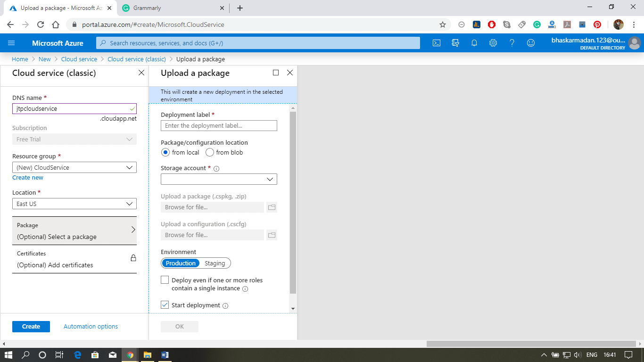This screenshot has width=644, height=362.
Task: Show hidden system tray icons
Action: [544, 355]
